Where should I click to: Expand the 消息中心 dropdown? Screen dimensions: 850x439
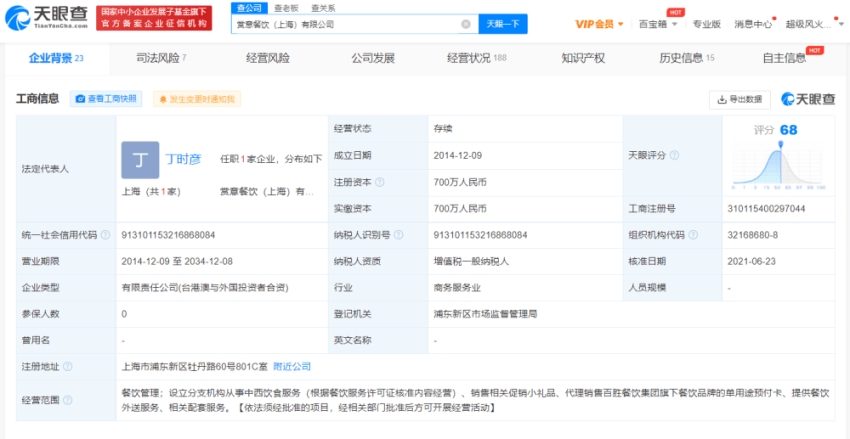756,23
